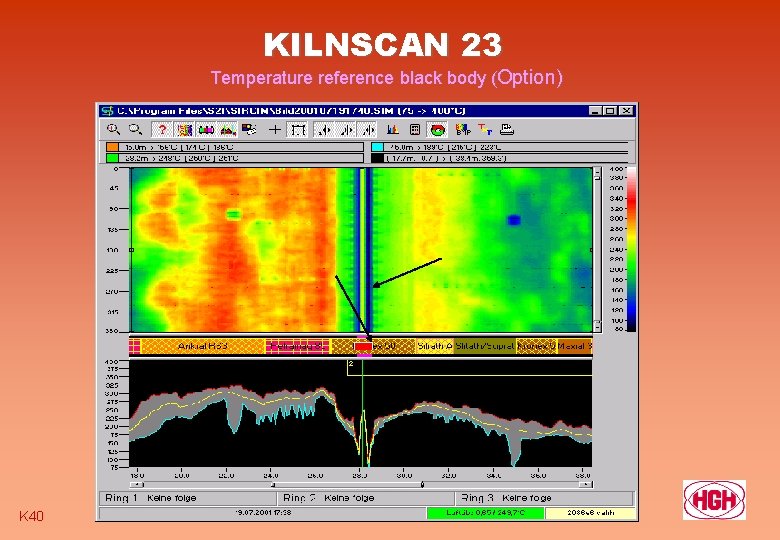
Task: Close the KILNSCAN window
Action: coord(627,111)
